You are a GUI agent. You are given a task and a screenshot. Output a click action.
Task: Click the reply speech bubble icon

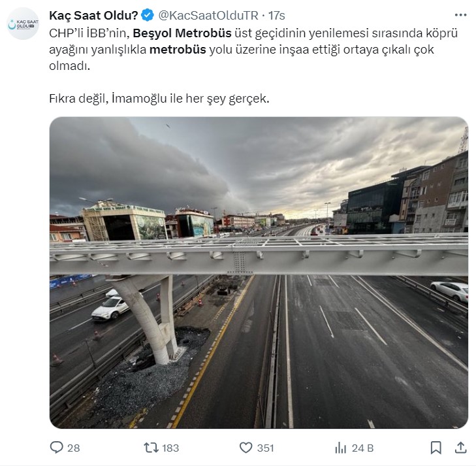pos(56,448)
